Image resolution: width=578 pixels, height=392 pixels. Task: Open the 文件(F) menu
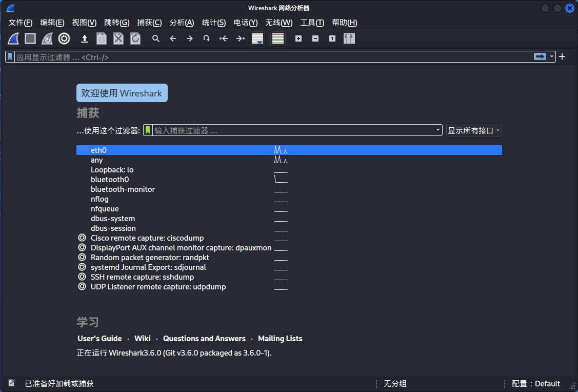[x=21, y=23]
